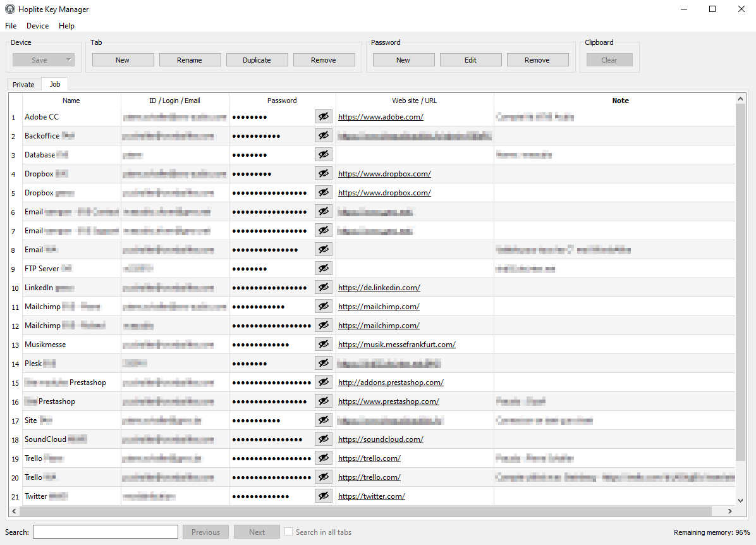Open the adobe.com link
756x545 pixels.
pyautogui.click(x=381, y=117)
